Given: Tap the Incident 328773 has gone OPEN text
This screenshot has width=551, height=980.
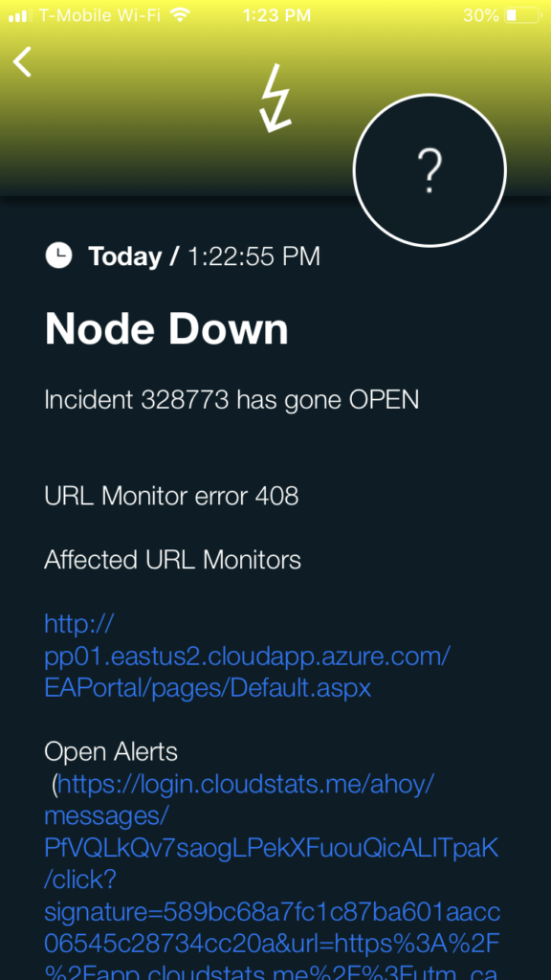Looking at the screenshot, I should (231, 400).
